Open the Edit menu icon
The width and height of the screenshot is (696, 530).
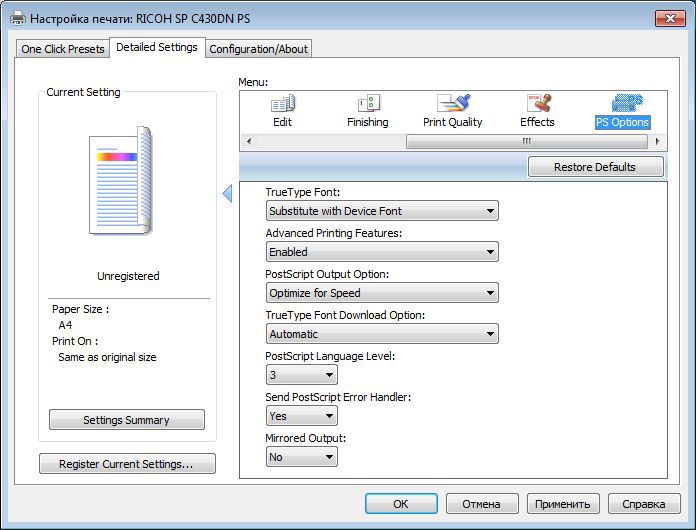pos(282,104)
